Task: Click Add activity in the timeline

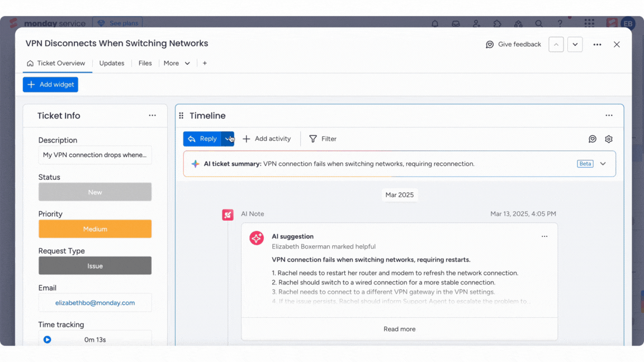Action: [x=267, y=139]
